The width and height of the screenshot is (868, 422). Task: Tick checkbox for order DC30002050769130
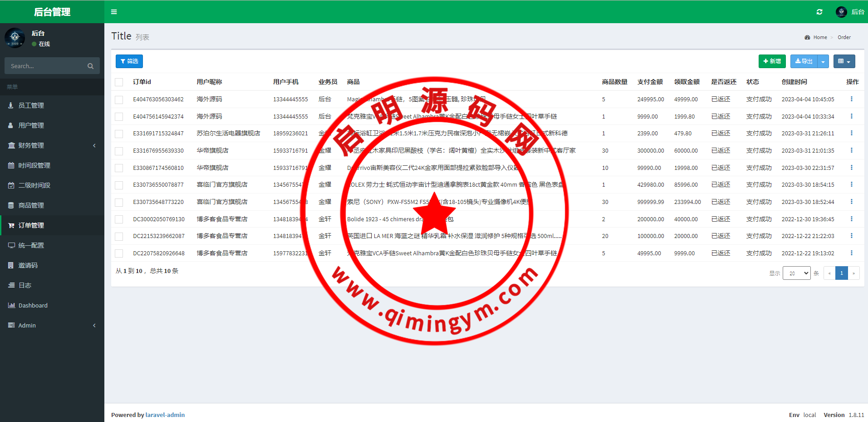coord(119,219)
